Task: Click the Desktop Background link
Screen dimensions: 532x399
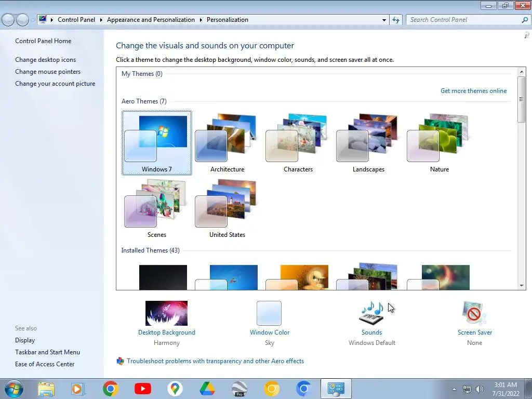Action: [167, 332]
